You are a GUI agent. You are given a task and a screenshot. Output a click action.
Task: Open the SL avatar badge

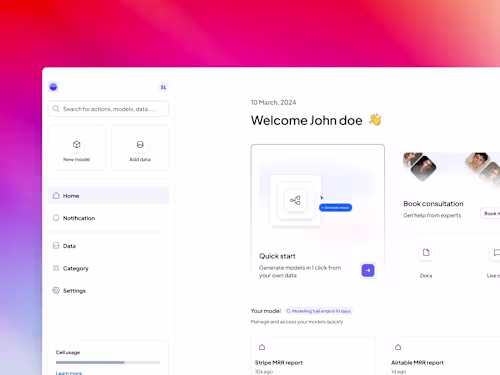point(163,87)
